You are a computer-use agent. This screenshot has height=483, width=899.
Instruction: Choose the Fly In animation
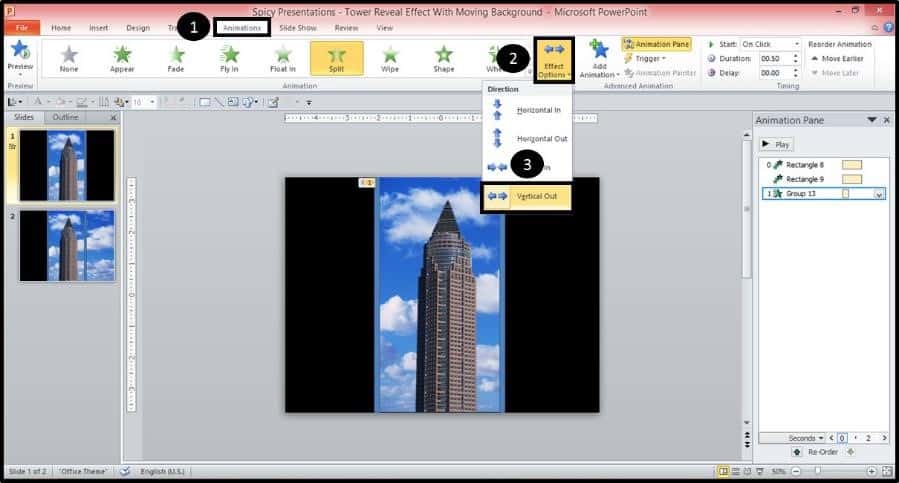tap(229, 59)
